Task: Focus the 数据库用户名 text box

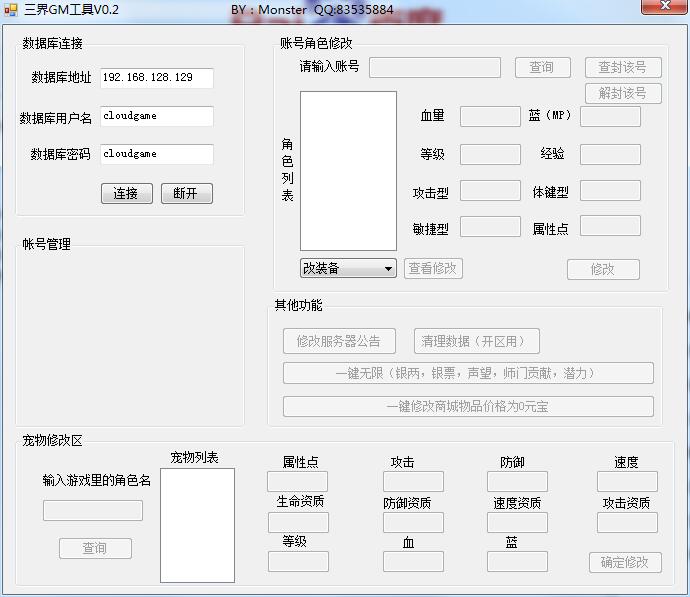Action: point(157,116)
